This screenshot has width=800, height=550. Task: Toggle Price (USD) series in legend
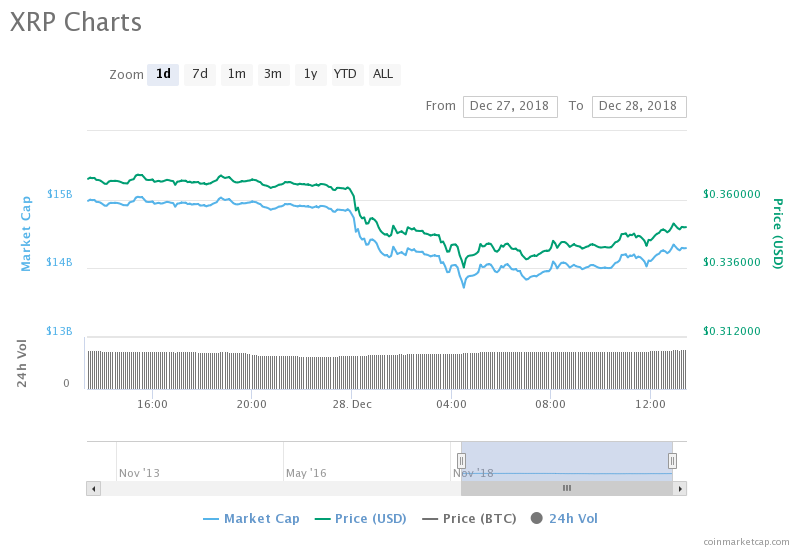click(x=361, y=519)
